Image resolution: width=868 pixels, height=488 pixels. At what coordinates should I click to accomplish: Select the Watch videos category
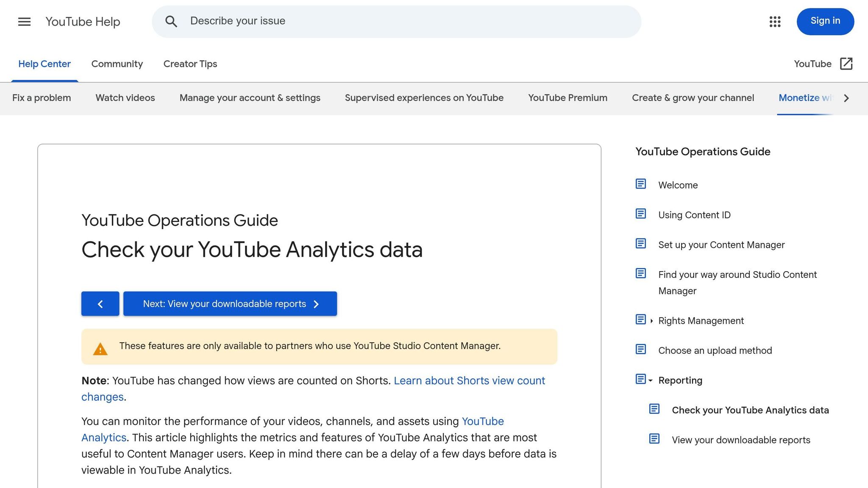pos(125,98)
